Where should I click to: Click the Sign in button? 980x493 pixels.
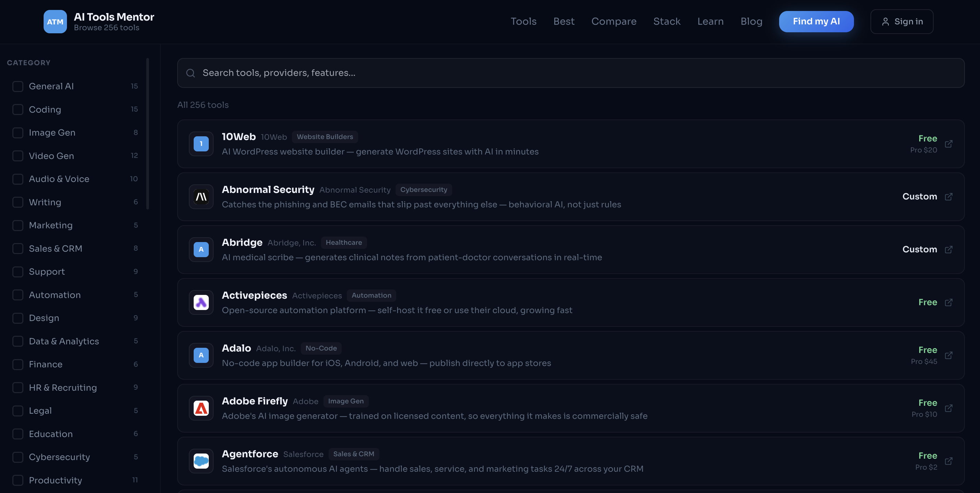[x=902, y=21]
